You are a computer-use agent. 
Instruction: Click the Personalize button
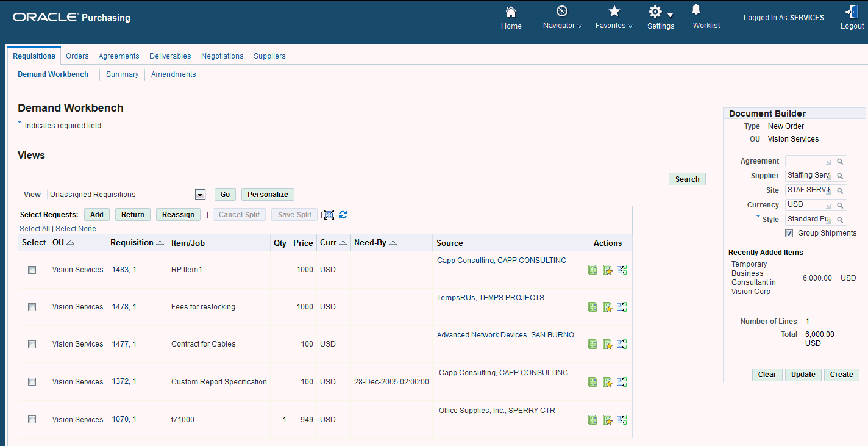click(268, 195)
